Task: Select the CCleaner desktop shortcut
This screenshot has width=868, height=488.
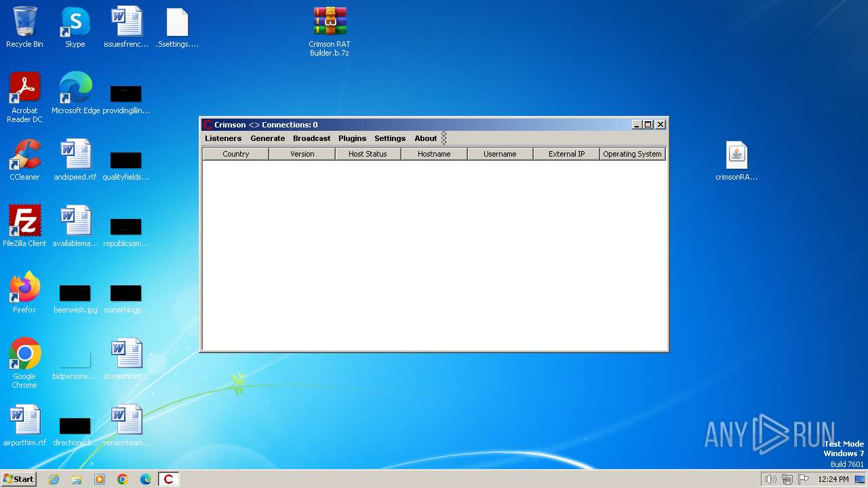Action: pos(24,160)
